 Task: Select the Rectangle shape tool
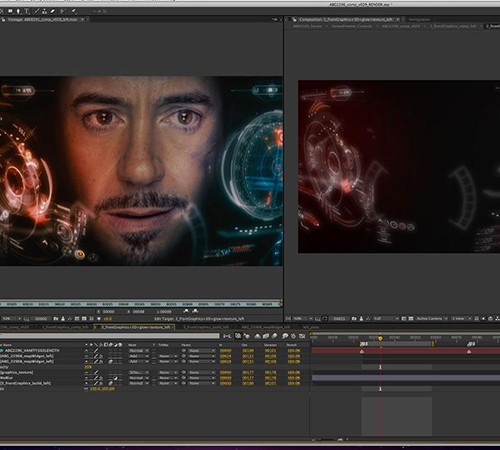[10, 12]
